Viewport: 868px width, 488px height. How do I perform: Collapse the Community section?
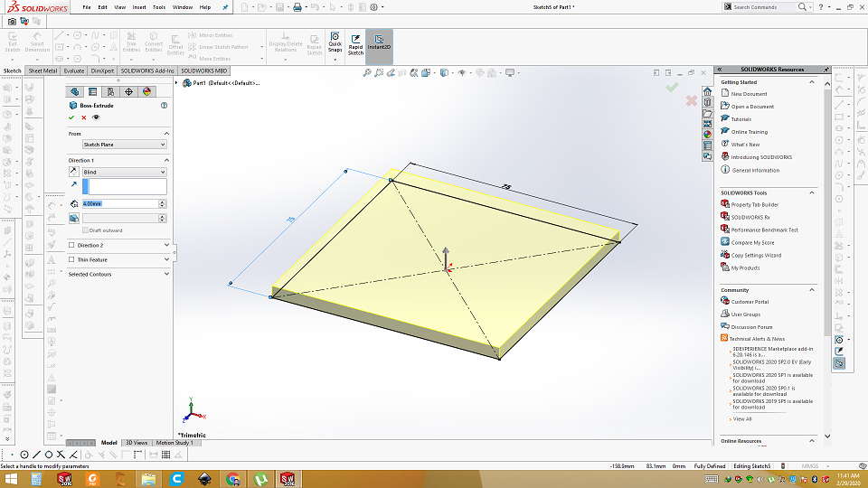point(812,290)
